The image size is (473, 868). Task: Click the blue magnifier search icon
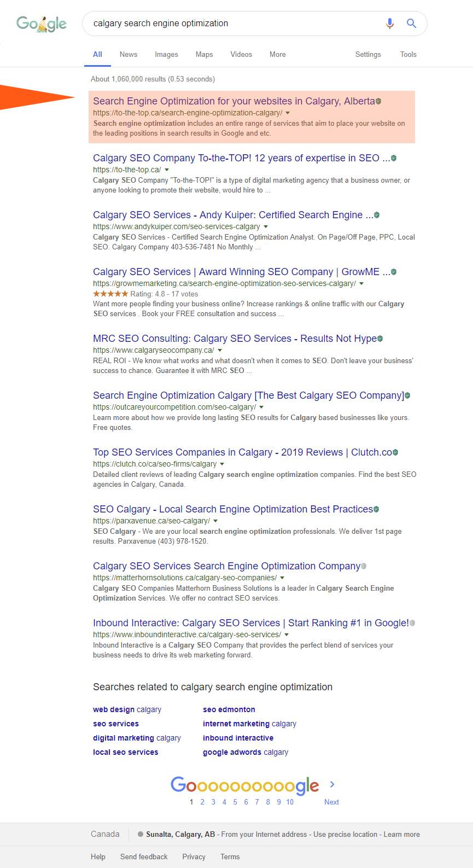(412, 24)
